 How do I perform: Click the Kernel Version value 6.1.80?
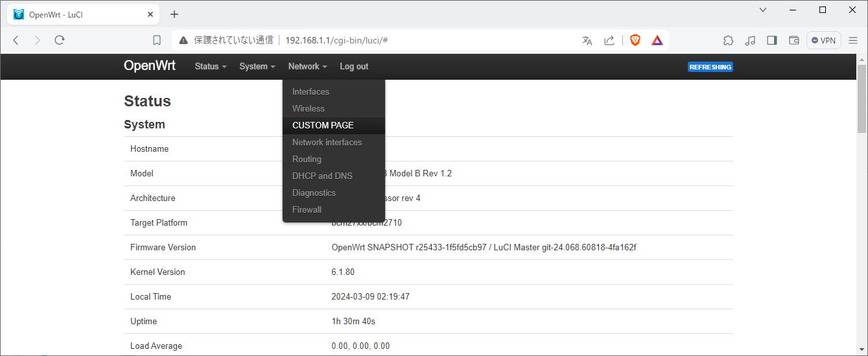point(343,272)
